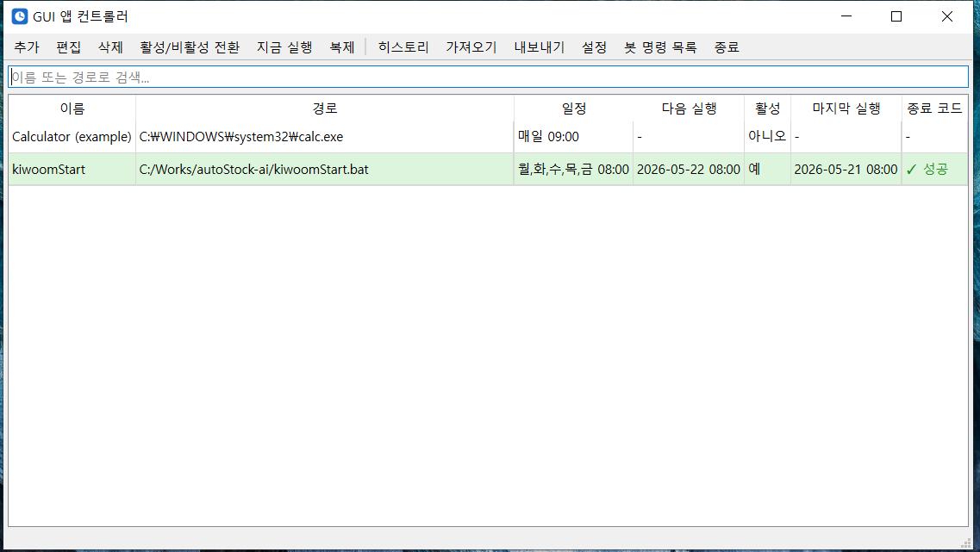980x552 pixels.
Task: Click the 2026-05-22 08:00 next run cell
Action: coord(689,170)
